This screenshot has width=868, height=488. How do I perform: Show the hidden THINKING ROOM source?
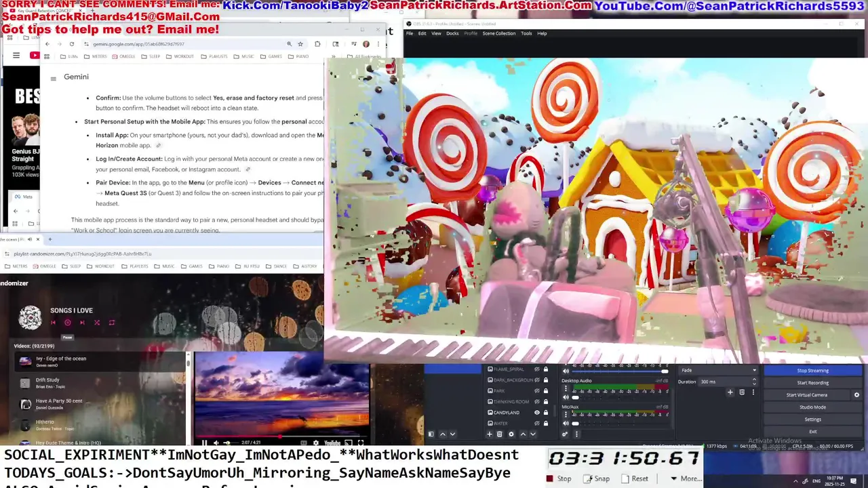coord(537,402)
